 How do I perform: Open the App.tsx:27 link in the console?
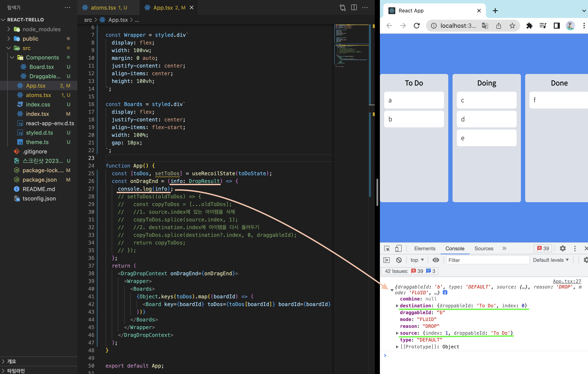pos(567,281)
